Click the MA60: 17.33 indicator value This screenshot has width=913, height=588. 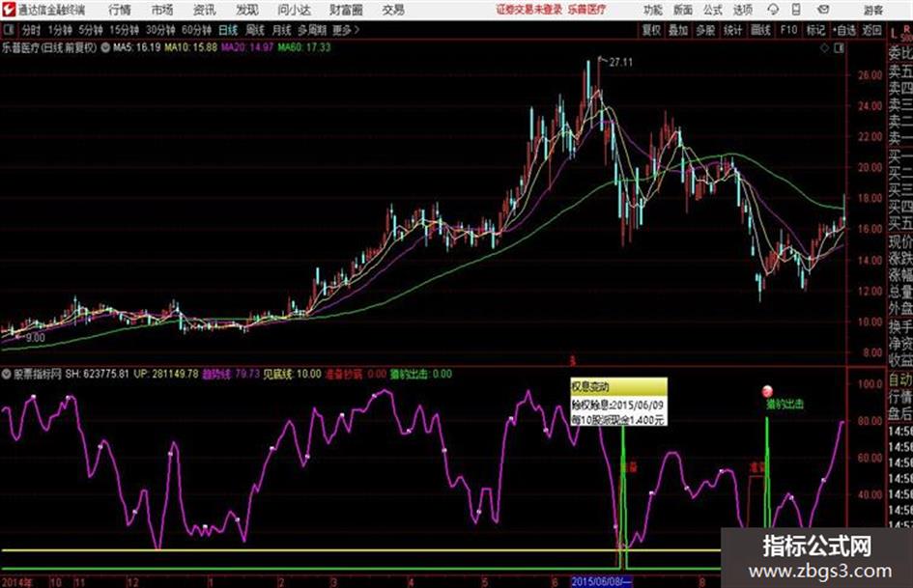click(304, 47)
